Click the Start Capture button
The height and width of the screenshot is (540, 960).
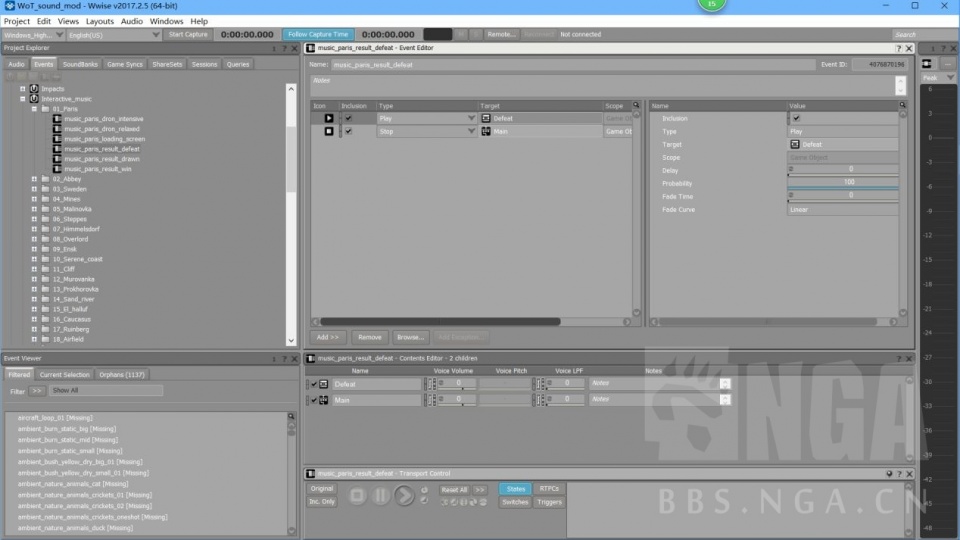[x=188, y=34]
